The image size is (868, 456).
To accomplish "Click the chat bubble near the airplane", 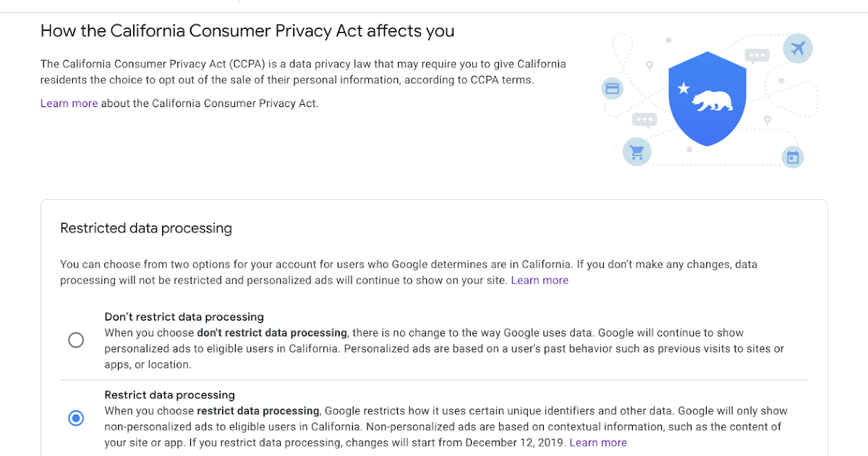I will [757, 56].
